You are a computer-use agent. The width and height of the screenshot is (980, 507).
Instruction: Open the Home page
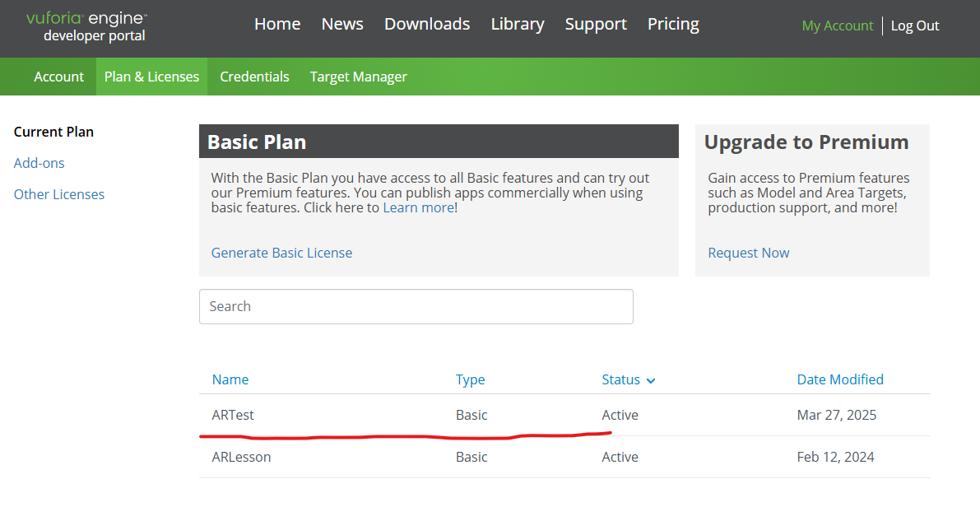click(277, 24)
